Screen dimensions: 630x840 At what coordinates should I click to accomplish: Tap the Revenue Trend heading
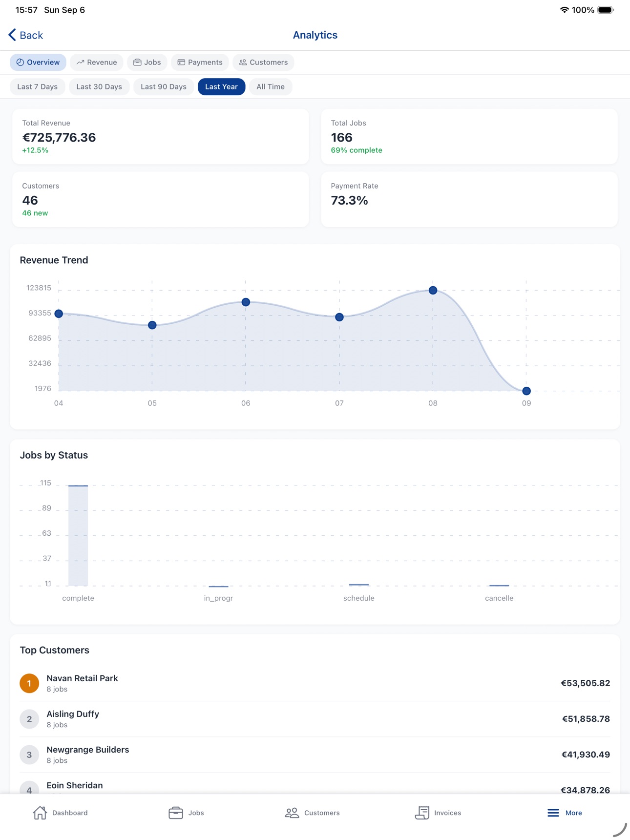(54, 260)
